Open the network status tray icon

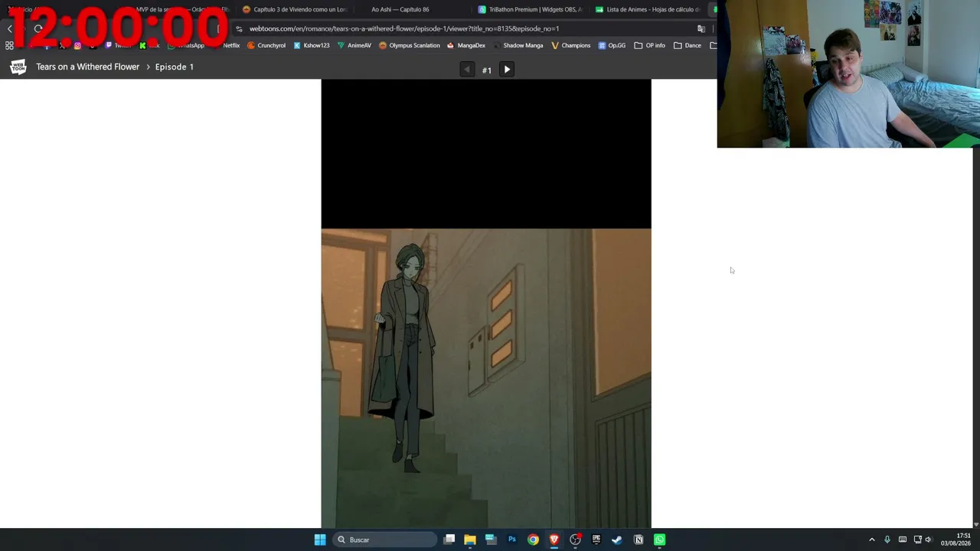point(917,540)
